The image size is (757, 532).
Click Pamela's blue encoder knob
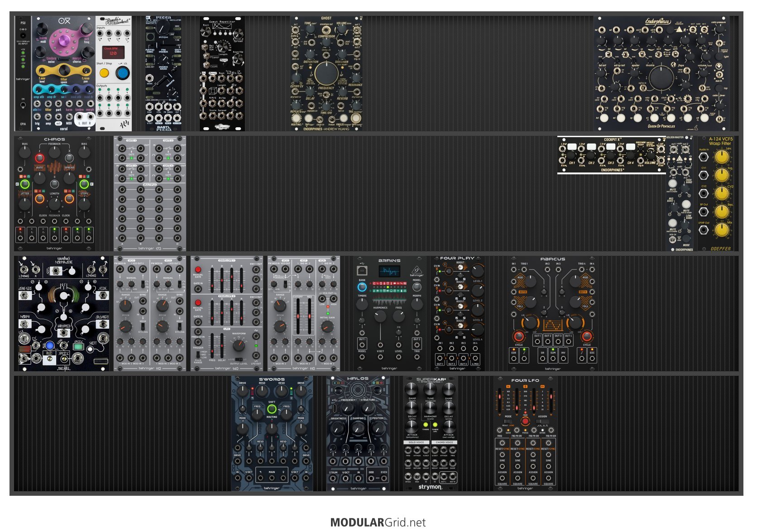pyautogui.click(x=122, y=72)
